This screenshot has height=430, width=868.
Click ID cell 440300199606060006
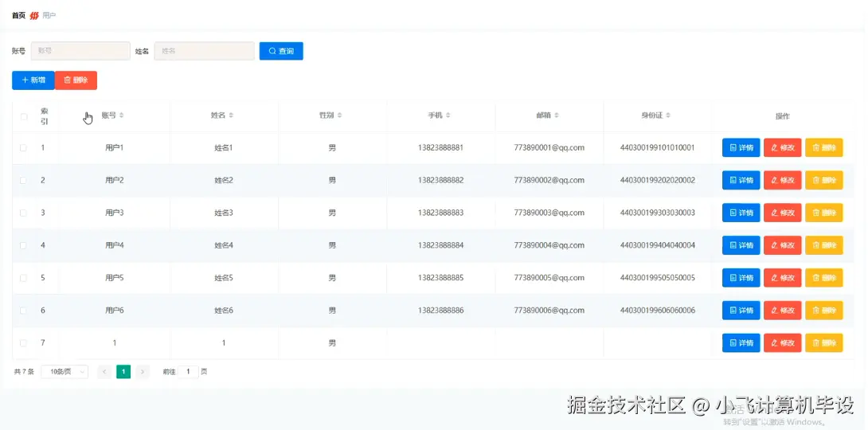tap(658, 311)
